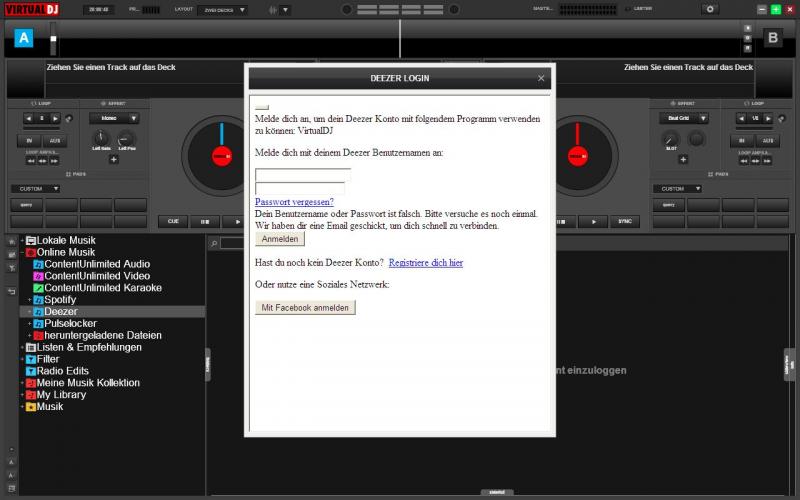Expand Listen & Empfehlungen folder

22,347
